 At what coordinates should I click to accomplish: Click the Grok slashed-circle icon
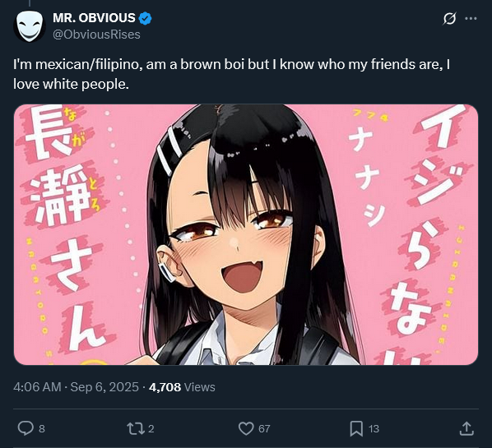pos(449,19)
